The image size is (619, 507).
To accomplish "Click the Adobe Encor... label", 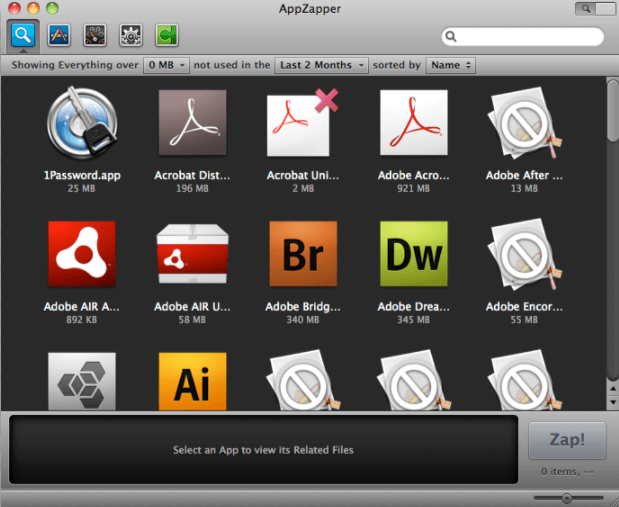I will pyautogui.click(x=524, y=307).
